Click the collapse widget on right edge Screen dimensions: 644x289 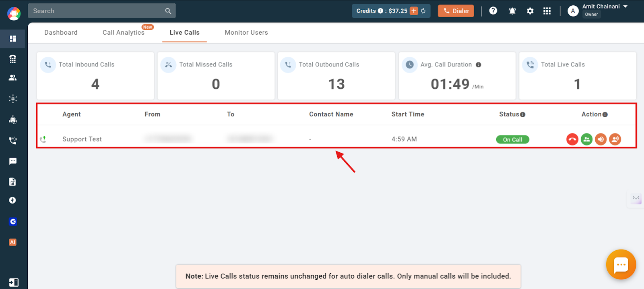pos(636,198)
